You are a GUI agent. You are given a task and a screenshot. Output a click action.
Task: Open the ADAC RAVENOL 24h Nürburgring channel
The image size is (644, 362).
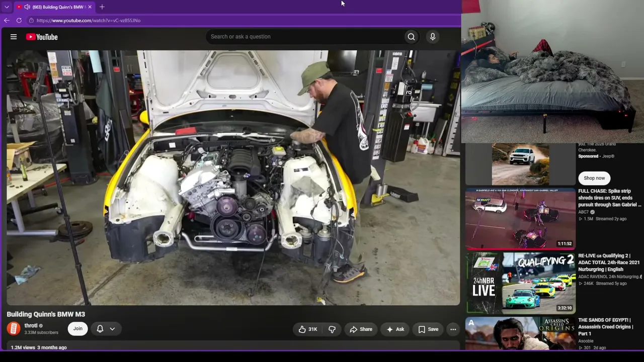point(609,277)
